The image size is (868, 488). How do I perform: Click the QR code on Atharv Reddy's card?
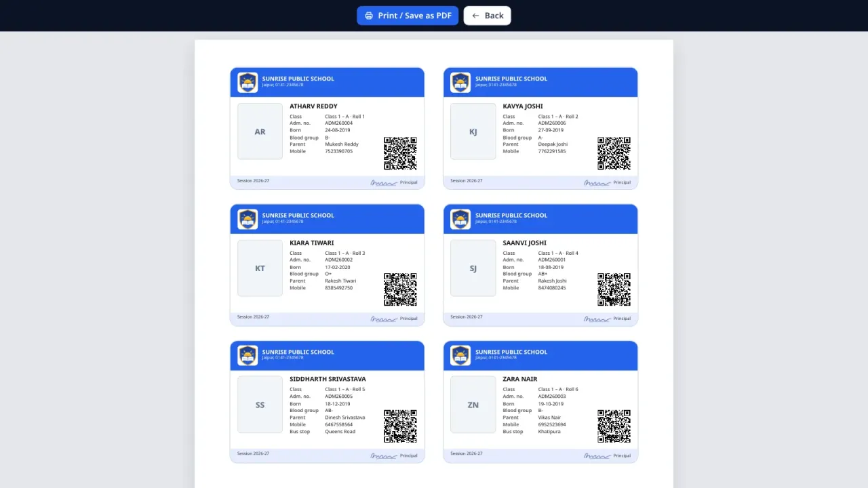pos(401,153)
